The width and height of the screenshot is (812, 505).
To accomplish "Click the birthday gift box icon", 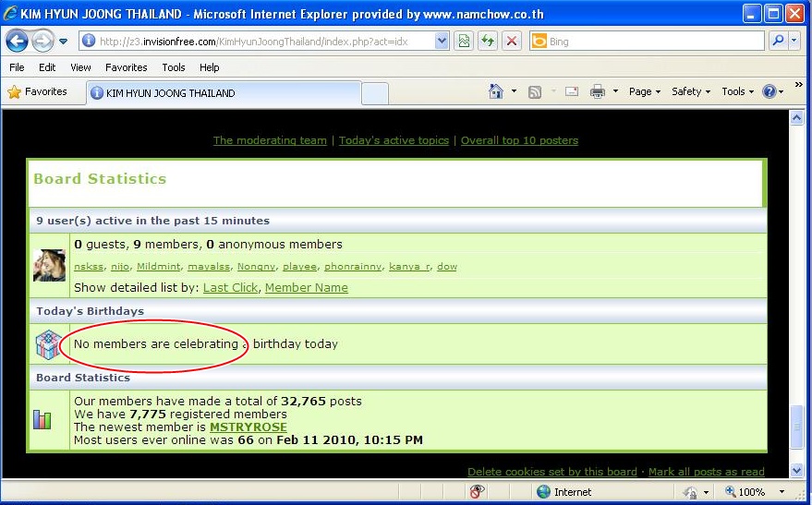I will [49, 344].
